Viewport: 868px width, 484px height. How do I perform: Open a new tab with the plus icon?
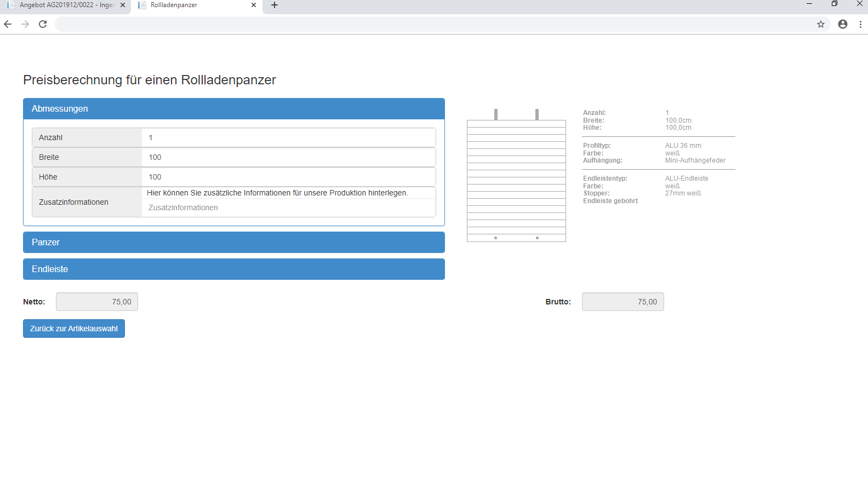[x=275, y=5]
